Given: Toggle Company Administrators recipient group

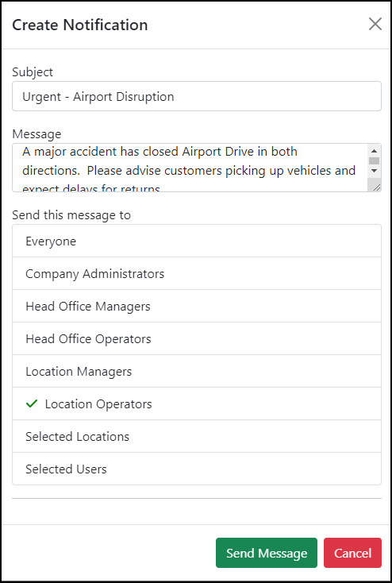Looking at the screenshot, I should point(197,274).
